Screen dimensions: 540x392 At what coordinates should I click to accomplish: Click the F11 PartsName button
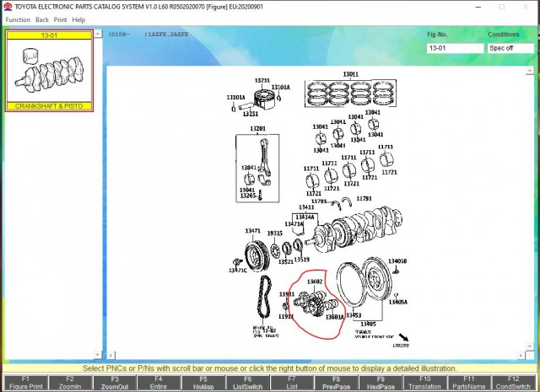(469, 383)
